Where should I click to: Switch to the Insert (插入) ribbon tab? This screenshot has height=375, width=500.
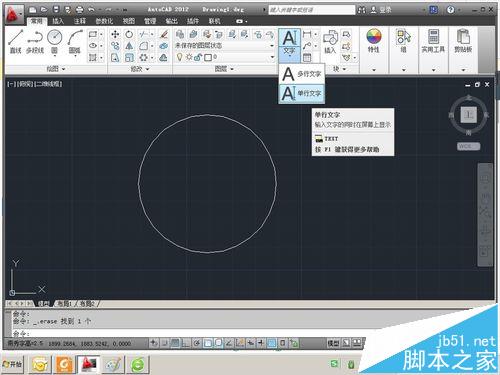coord(58,21)
